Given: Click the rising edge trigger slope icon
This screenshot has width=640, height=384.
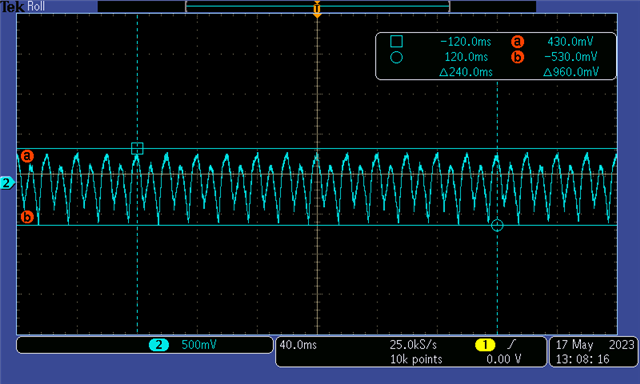Looking at the screenshot, I should tap(511, 344).
